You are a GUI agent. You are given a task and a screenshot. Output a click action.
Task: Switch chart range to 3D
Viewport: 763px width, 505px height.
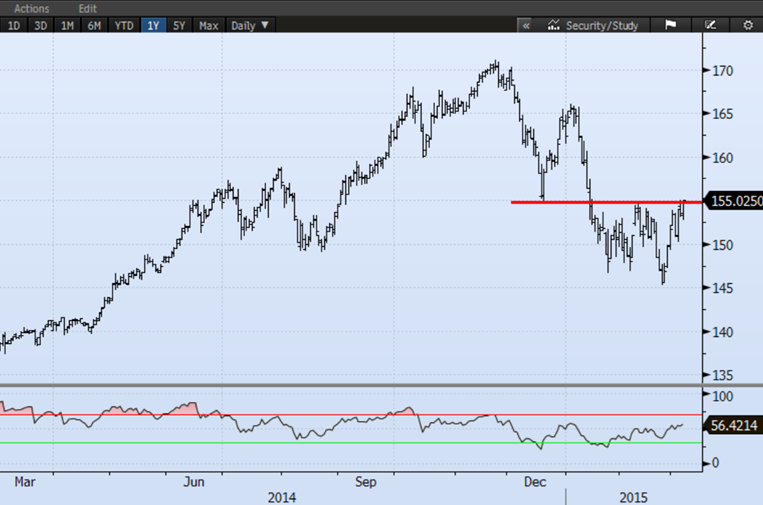40,25
